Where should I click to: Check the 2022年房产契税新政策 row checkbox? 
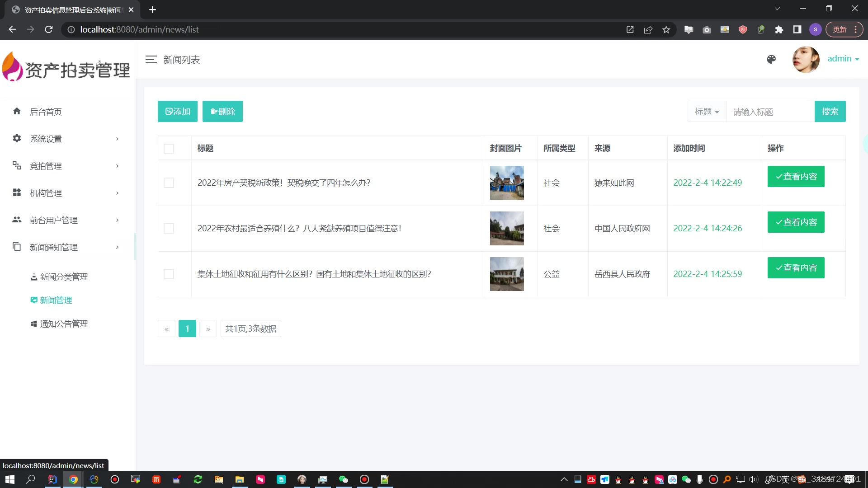pyautogui.click(x=169, y=183)
